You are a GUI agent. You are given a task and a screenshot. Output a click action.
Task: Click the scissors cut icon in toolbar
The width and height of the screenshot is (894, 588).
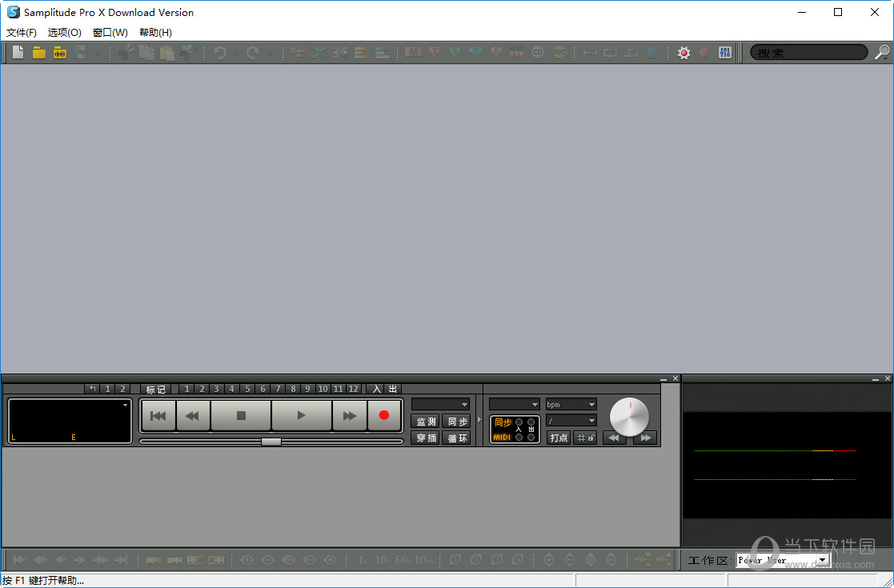(125, 53)
